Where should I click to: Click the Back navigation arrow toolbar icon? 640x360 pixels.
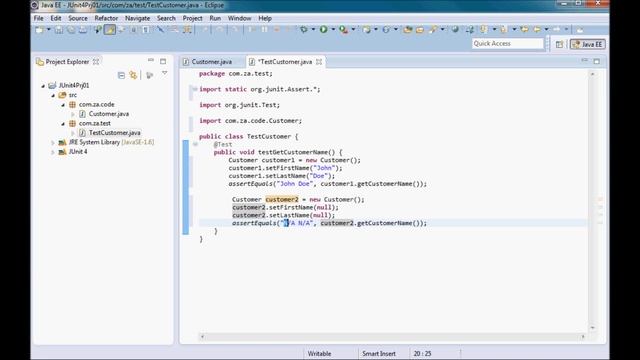tap(537, 29)
